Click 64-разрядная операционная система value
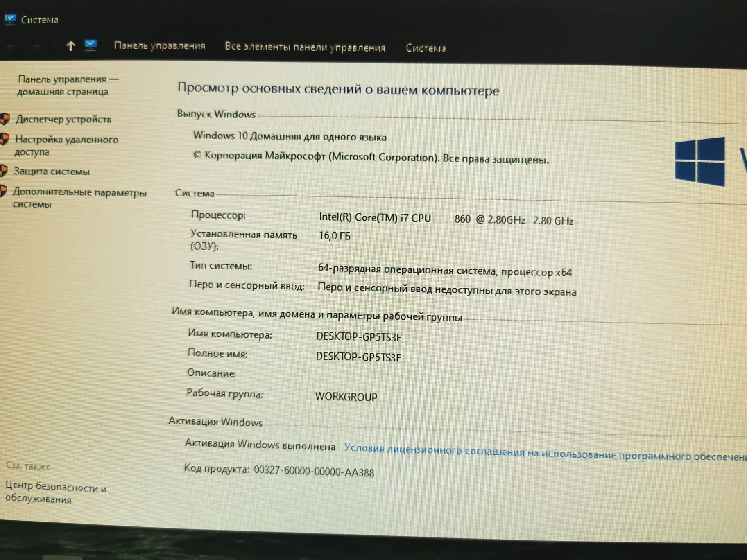The height and width of the screenshot is (560, 747). pos(445,270)
